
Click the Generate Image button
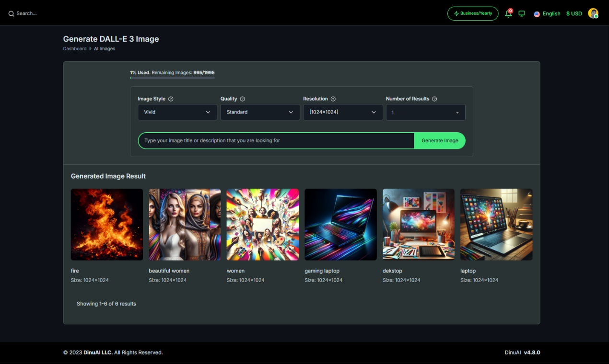[x=439, y=140]
